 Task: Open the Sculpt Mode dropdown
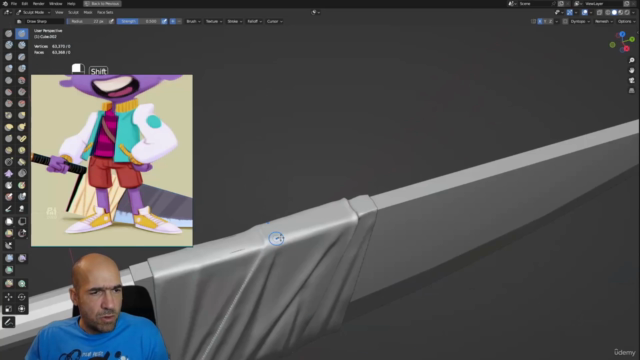point(33,12)
